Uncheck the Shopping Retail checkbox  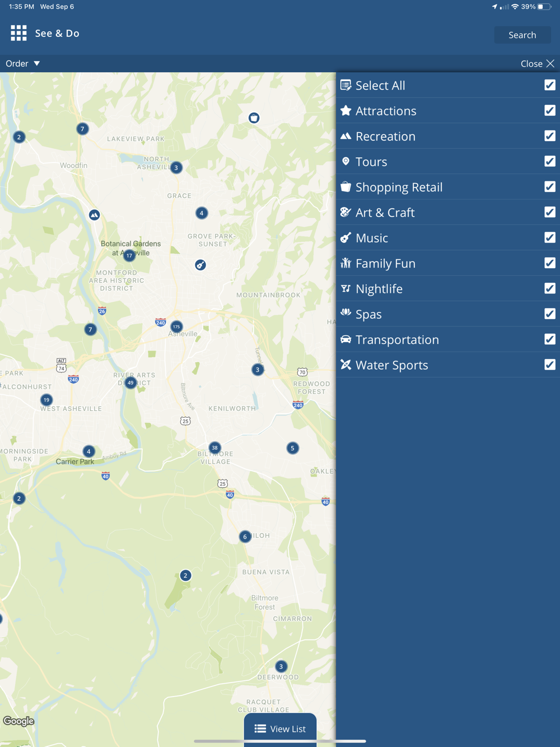pyautogui.click(x=550, y=186)
